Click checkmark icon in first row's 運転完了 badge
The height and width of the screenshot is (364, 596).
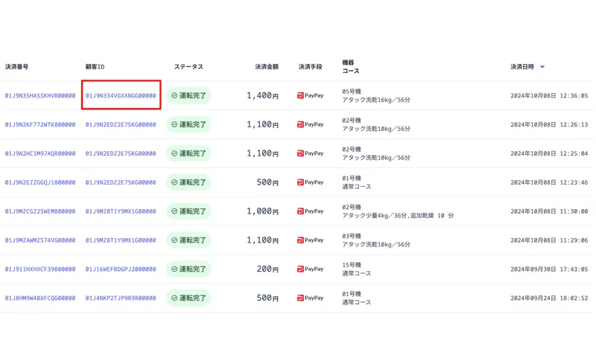click(x=174, y=95)
